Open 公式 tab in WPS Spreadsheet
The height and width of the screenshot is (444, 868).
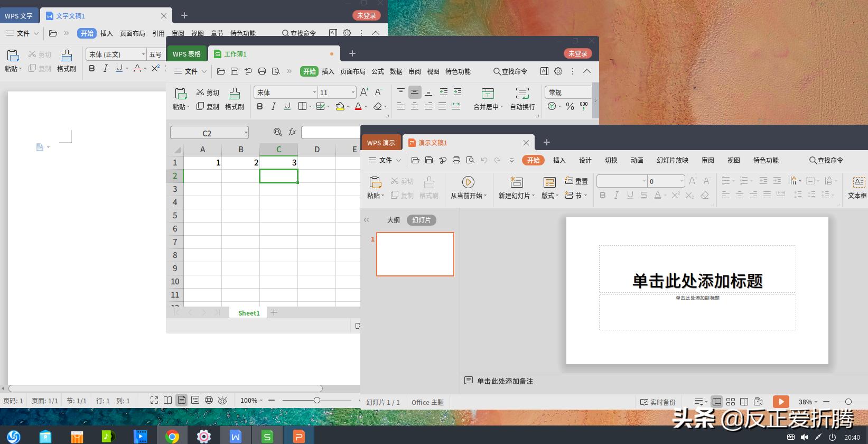378,71
